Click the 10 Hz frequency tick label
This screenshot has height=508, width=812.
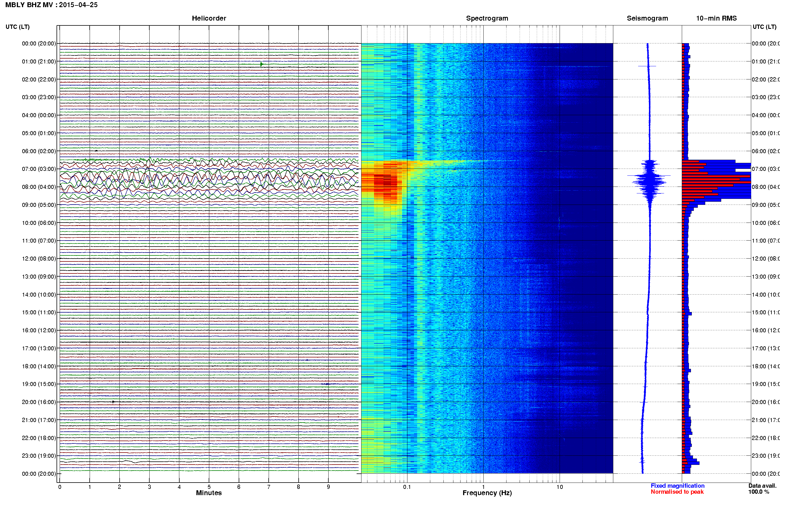tap(560, 487)
